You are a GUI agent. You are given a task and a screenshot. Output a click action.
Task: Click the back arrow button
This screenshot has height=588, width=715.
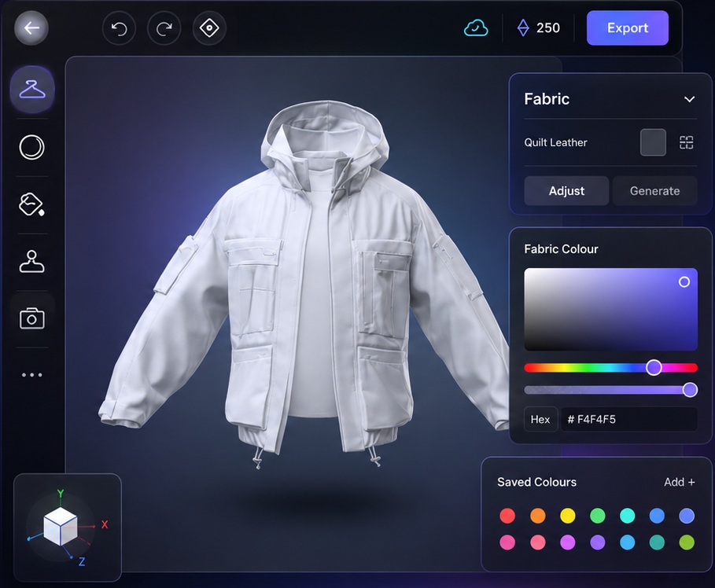click(x=31, y=28)
